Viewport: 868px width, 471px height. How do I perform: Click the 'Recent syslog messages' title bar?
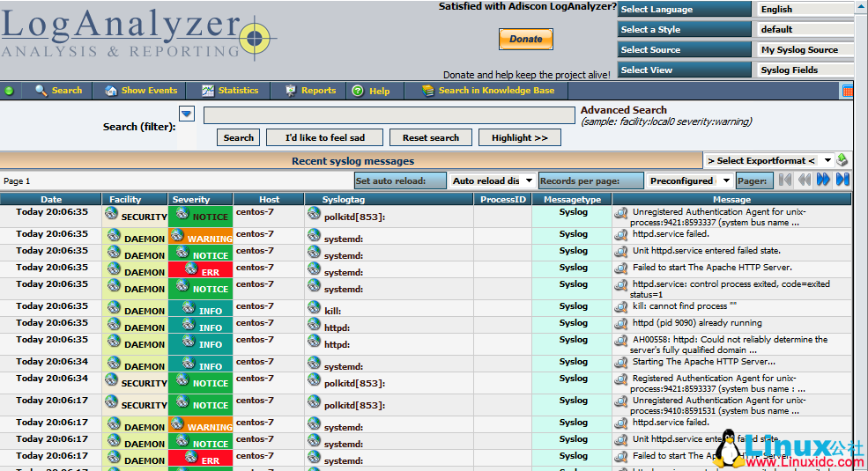[x=352, y=161]
